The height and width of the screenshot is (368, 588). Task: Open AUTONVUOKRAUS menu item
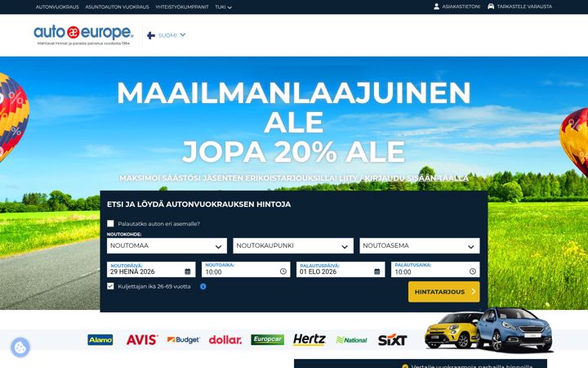click(57, 7)
